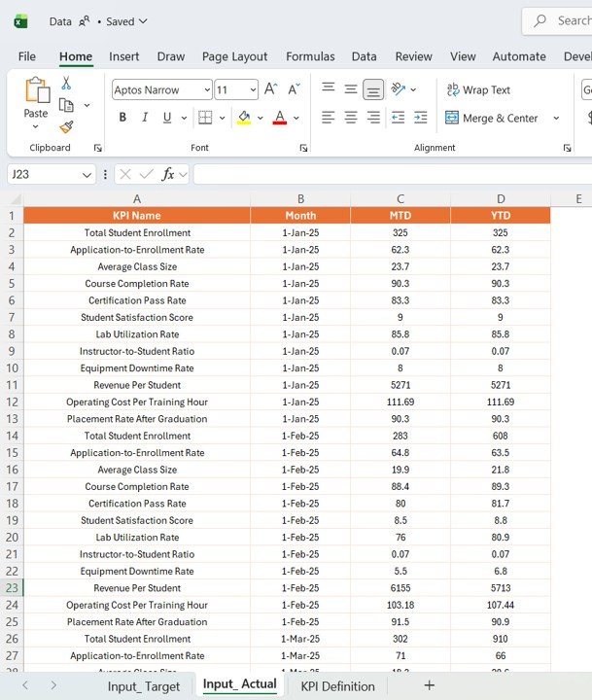Add a new sheet with plus button

click(429, 685)
